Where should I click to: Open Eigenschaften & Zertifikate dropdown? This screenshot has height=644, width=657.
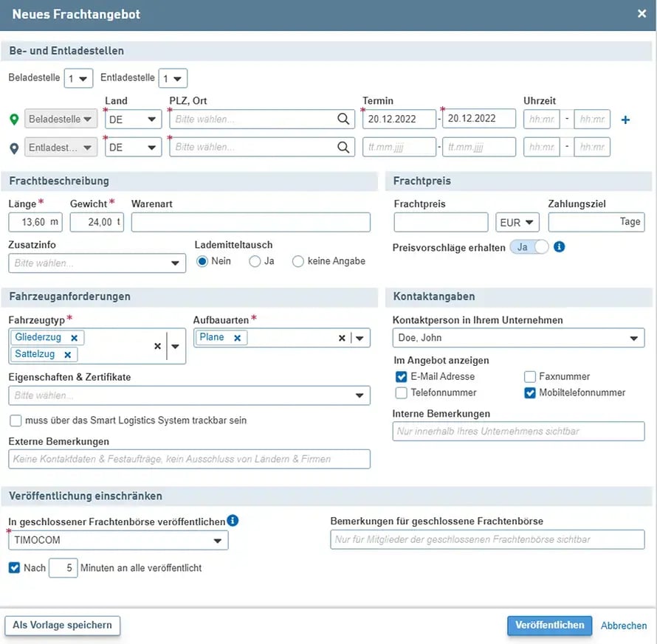click(x=189, y=395)
